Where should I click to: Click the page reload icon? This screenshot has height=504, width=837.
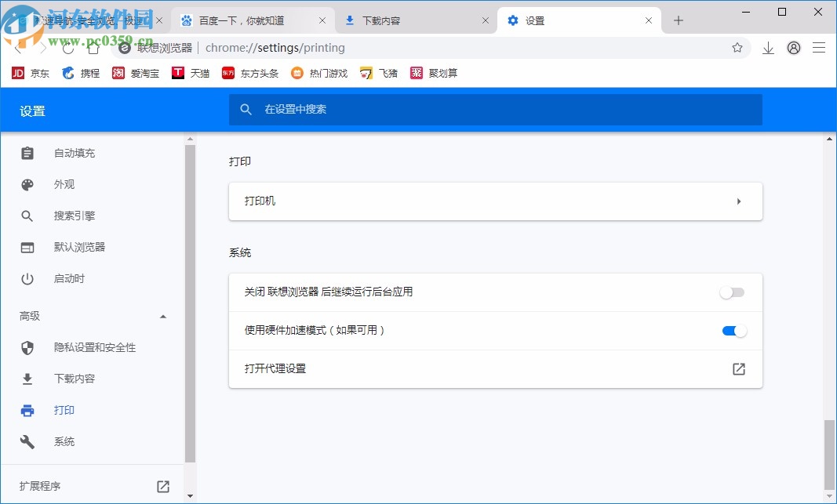(x=67, y=48)
